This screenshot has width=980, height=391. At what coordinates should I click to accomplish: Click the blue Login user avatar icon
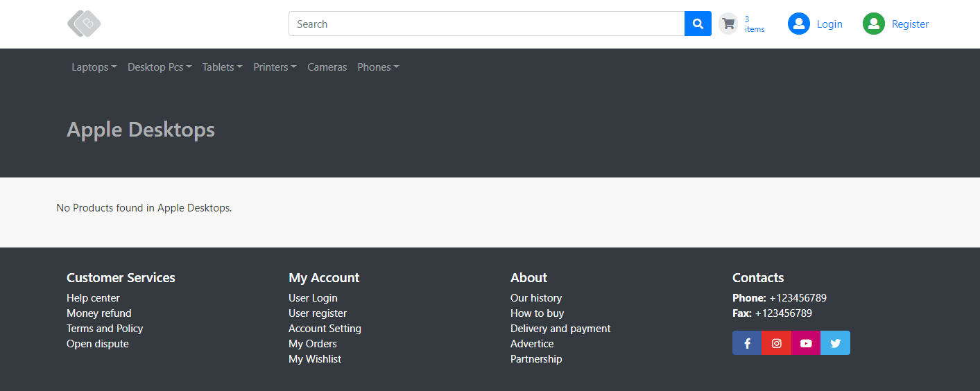(799, 24)
